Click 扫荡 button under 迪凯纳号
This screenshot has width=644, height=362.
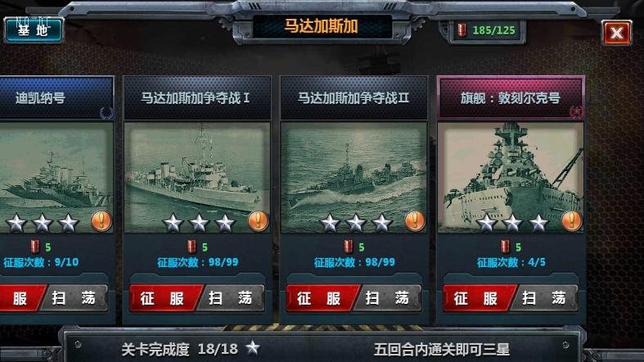74,298
